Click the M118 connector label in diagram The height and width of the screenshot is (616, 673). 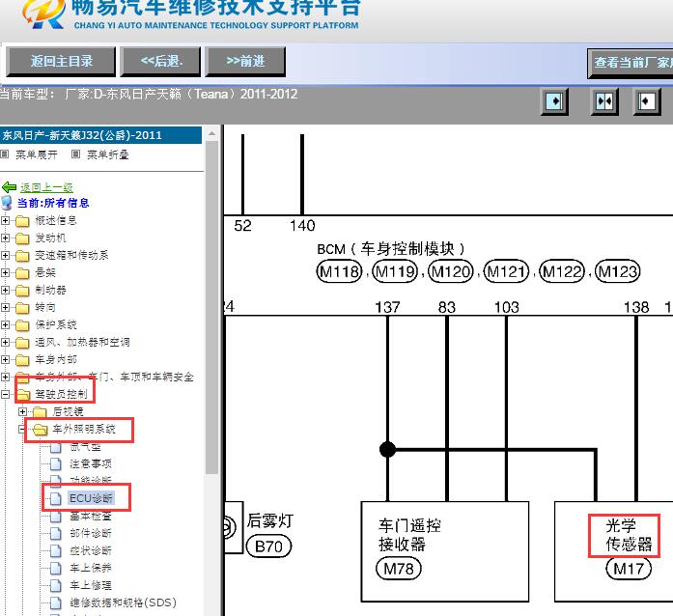point(339,271)
